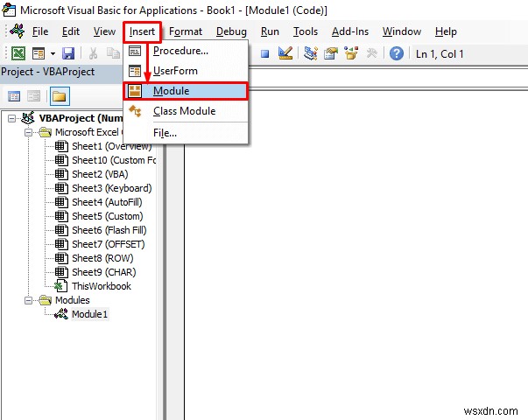Select Sheet2 (VBA) in project tree
The image size is (528, 420).
pyautogui.click(x=100, y=174)
